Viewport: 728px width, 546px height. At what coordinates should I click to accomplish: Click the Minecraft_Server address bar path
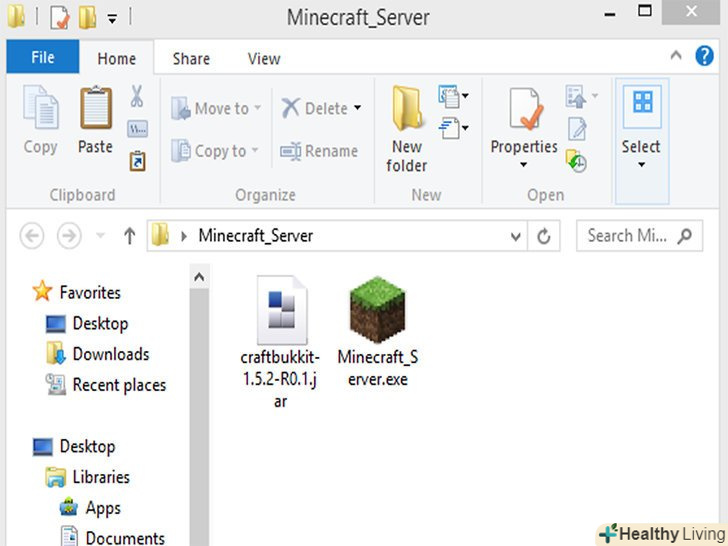pos(256,235)
